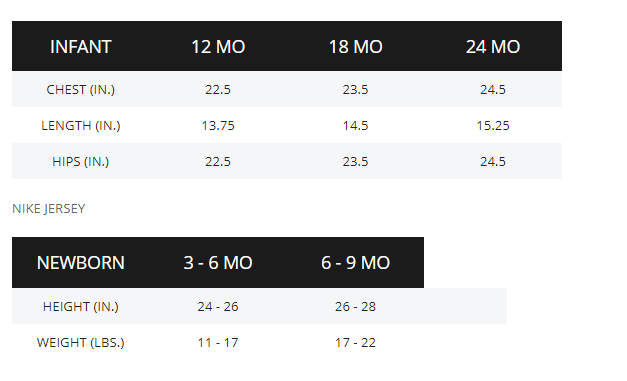Click the 13.75 length value
The width and height of the screenshot is (627, 381).
(x=218, y=126)
